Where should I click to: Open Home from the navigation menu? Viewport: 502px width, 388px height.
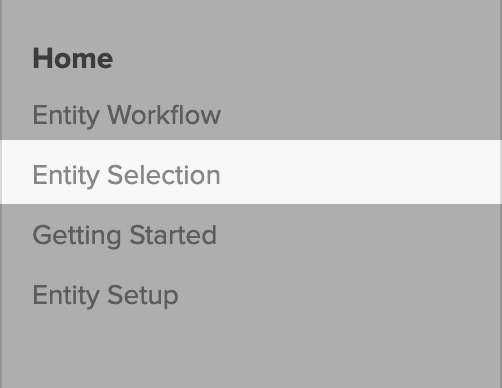73,59
